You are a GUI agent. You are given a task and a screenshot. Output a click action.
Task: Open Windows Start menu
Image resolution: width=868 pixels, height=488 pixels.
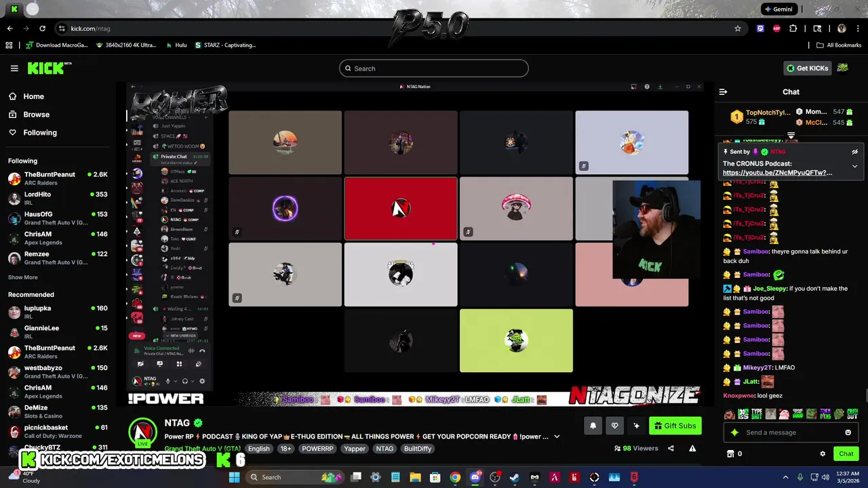coord(234,477)
